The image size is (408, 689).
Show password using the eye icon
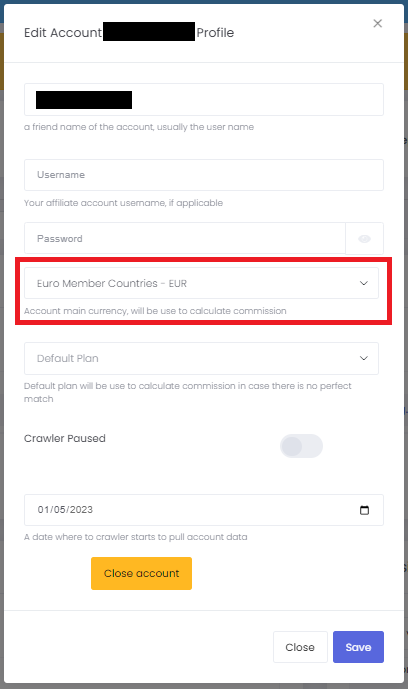[364, 239]
